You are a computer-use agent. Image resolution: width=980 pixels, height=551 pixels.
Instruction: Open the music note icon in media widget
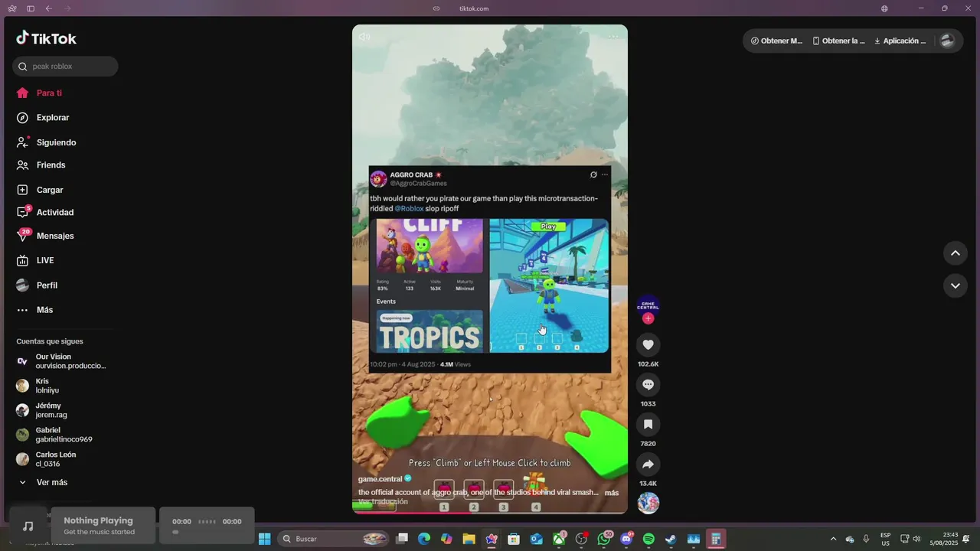pyautogui.click(x=28, y=526)
